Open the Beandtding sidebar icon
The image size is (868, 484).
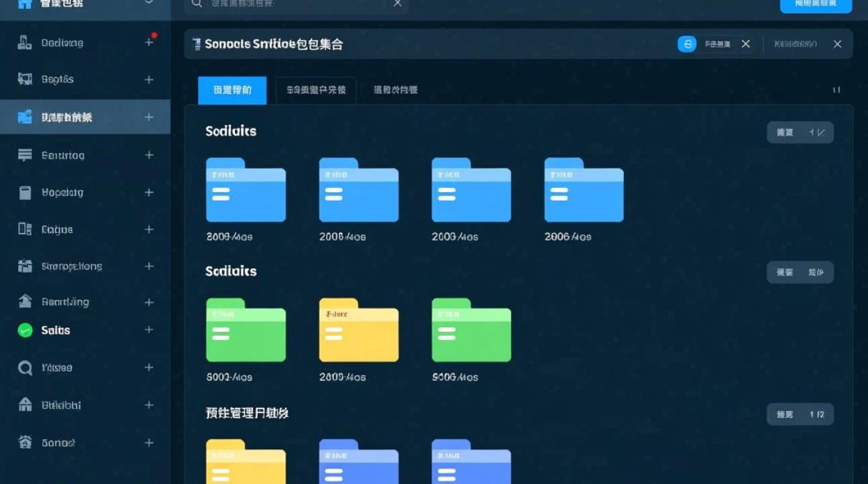pyautogui.click(x=25, y=301)
